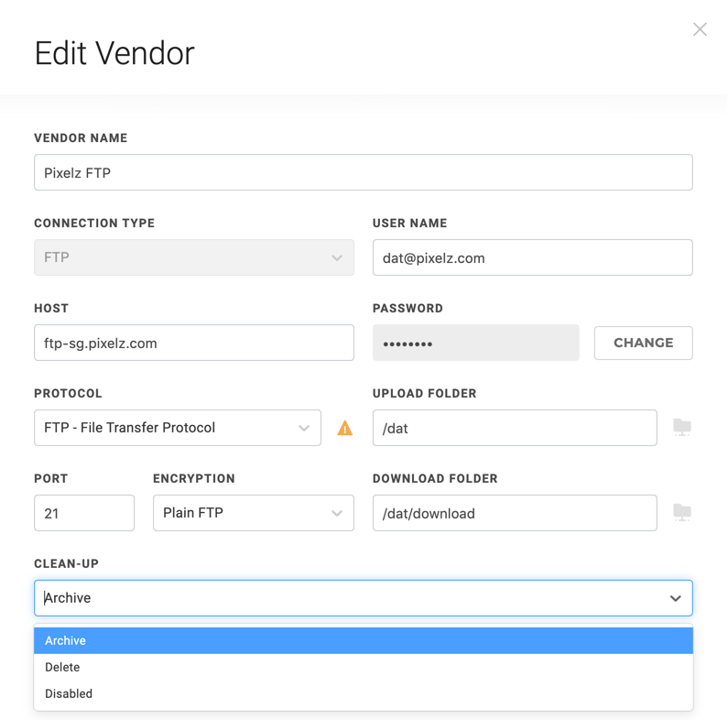Focus the User Name input

532,257
